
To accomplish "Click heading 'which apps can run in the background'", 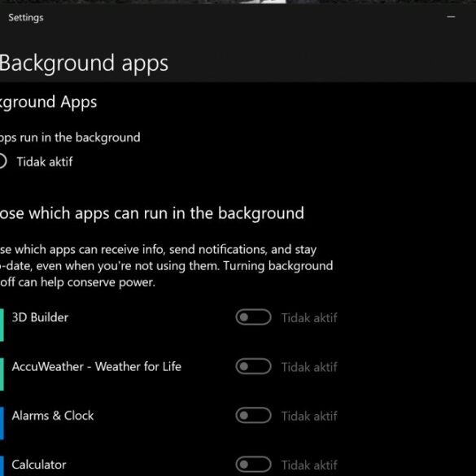I will (166, 213).
